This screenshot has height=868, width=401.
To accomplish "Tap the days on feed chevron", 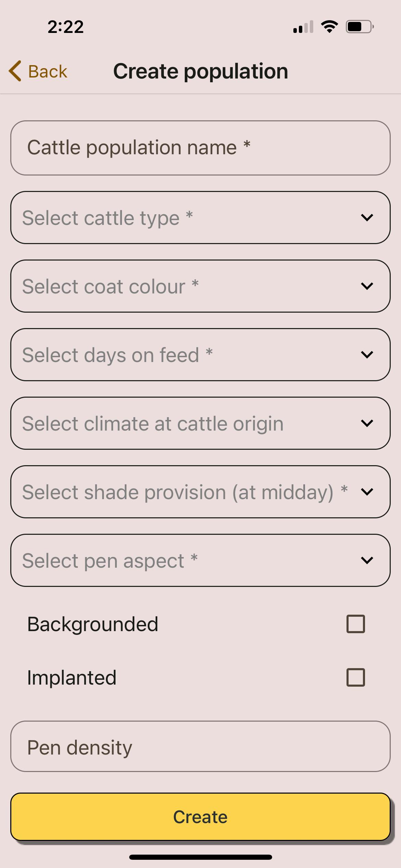I will click(x=367, y=355).
